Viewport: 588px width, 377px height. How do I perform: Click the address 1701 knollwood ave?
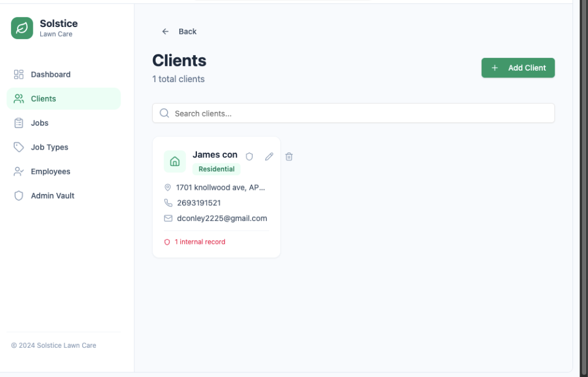click(220, 188)
